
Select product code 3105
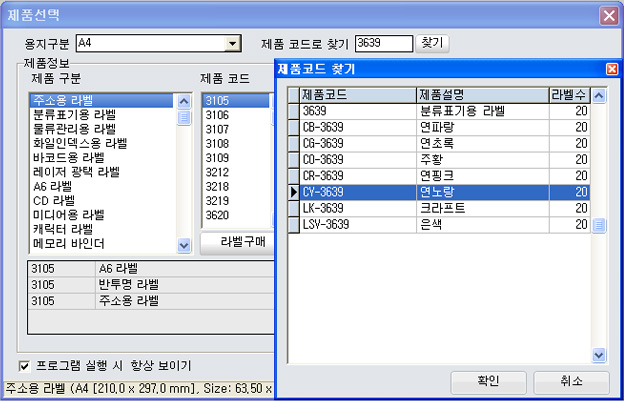click(235, 100)
